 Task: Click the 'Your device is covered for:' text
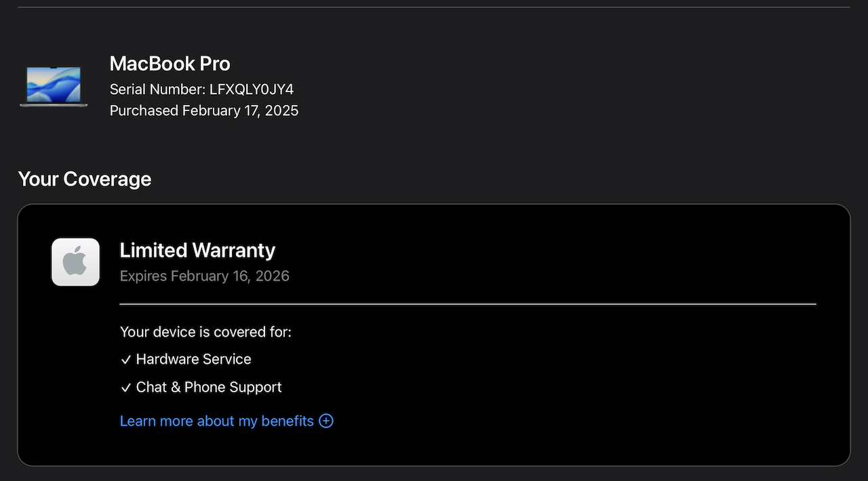coord(205,332)
